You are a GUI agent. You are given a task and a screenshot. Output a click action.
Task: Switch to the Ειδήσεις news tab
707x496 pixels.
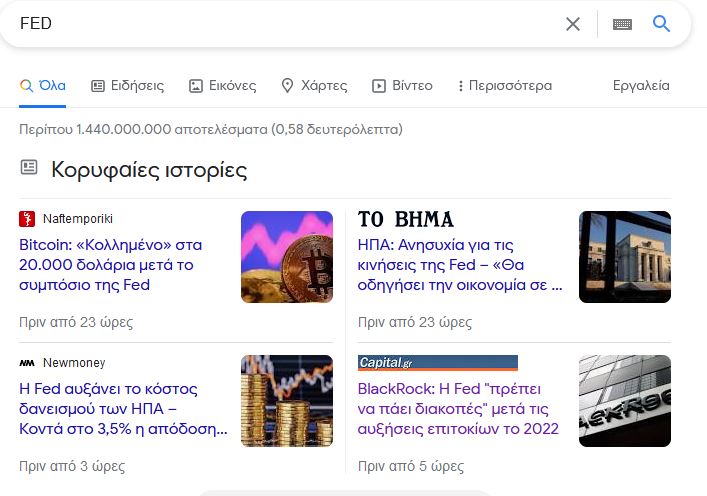128,85
